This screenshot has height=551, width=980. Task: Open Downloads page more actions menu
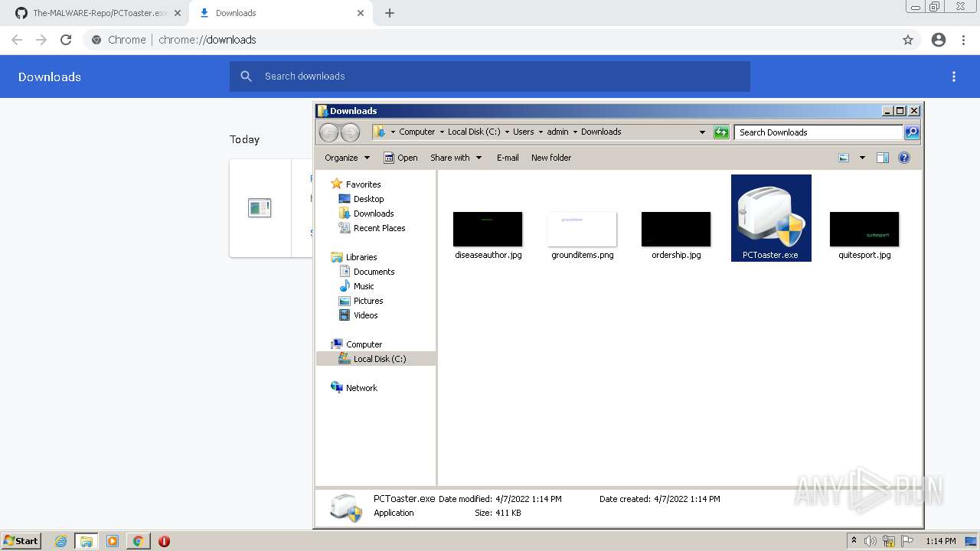(954, 77)
